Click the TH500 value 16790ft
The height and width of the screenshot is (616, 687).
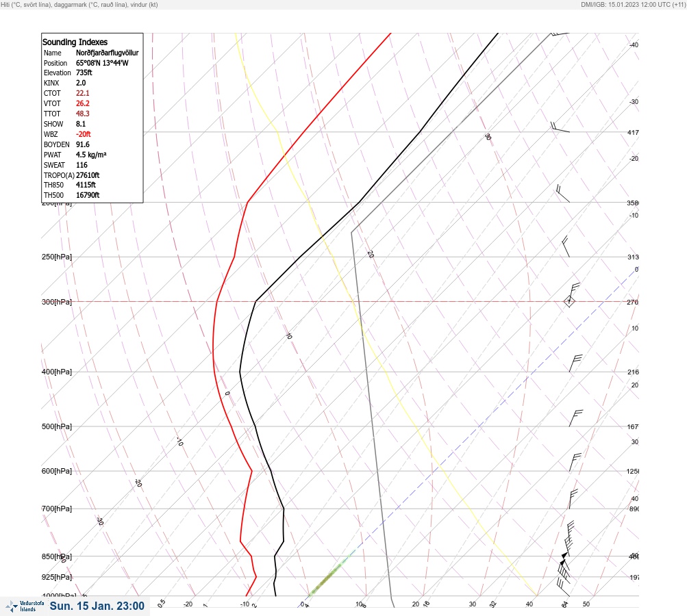[88, 195]
